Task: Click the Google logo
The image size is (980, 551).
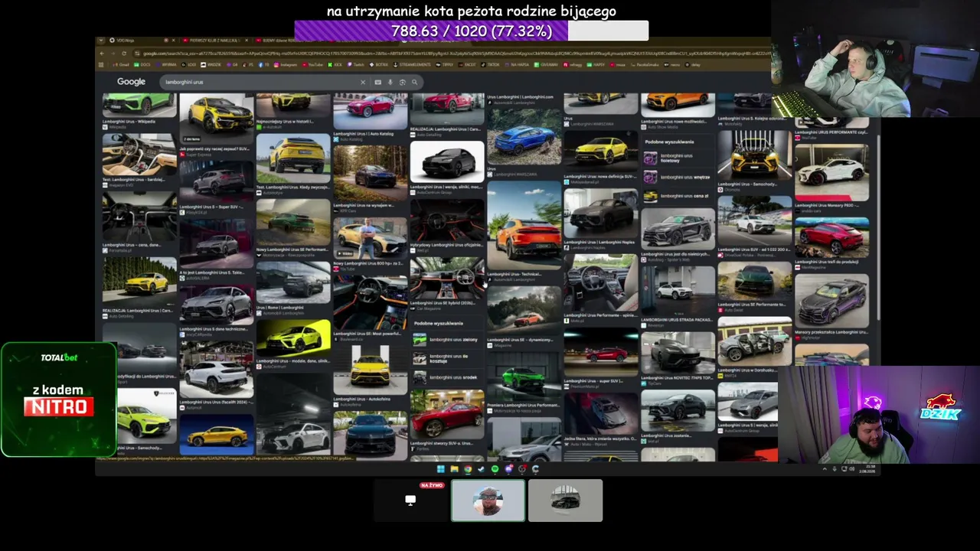Action: pos(131,82)
